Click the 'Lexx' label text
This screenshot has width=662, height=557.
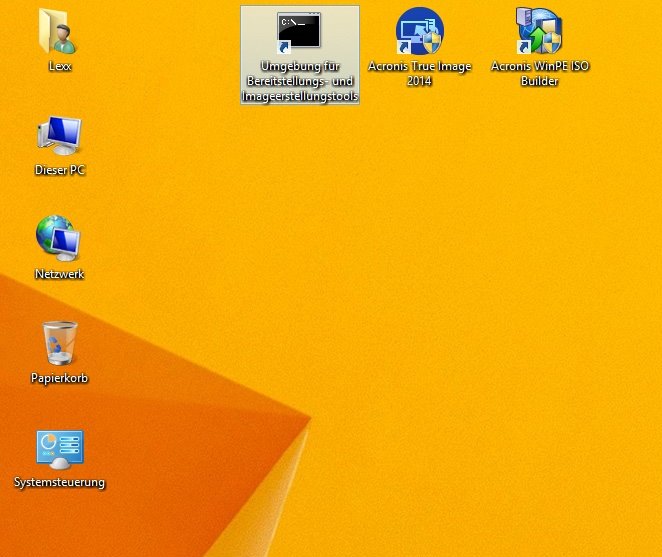coord(60,66)
